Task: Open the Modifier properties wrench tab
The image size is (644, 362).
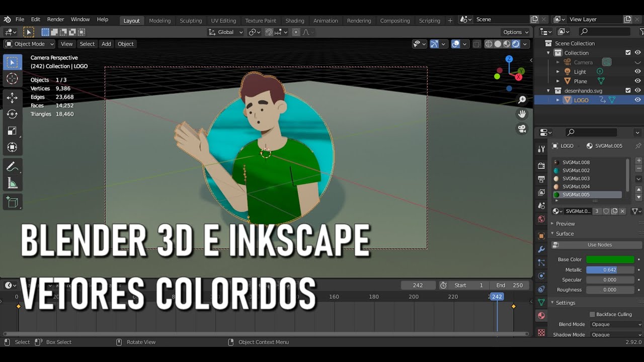Action: (541, 249)
